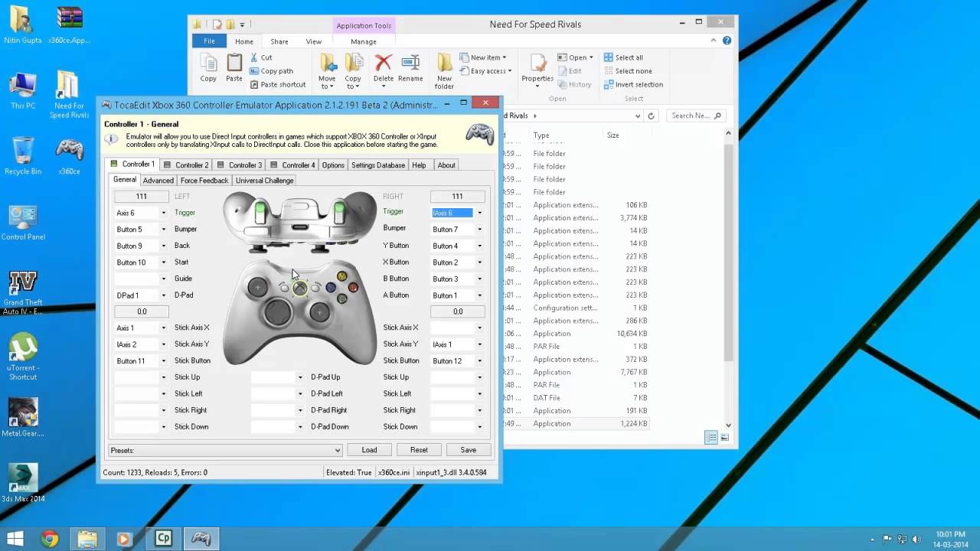Click file row with size 10,634 KB
Image resolution: width=980 pixels, height=551 pixels.
click(x=576, y=334)
